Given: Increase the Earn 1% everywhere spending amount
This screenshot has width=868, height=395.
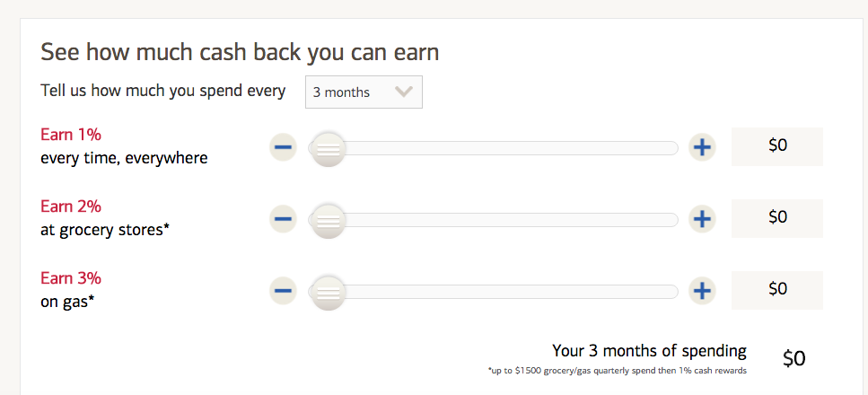Looking at the screenshot, I should 702,147.
